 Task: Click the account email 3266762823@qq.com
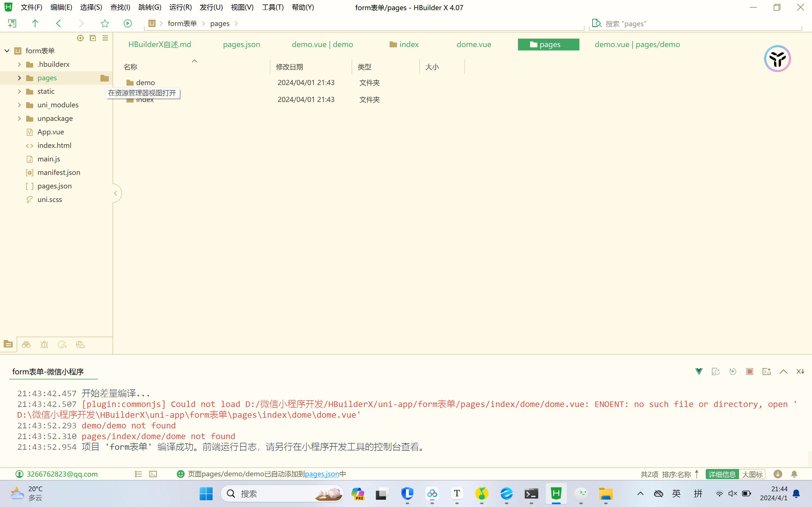pos(62,474)
